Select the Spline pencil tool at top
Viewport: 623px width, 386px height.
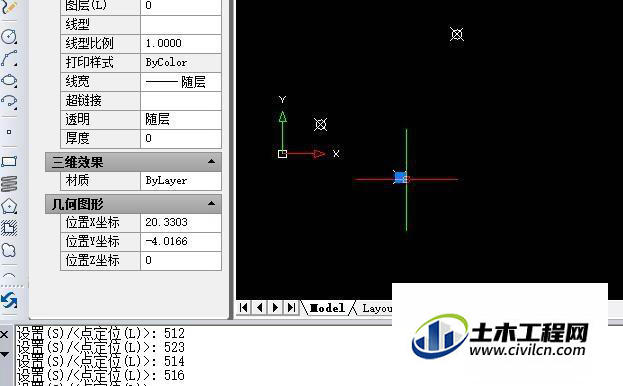coord(9,6)
